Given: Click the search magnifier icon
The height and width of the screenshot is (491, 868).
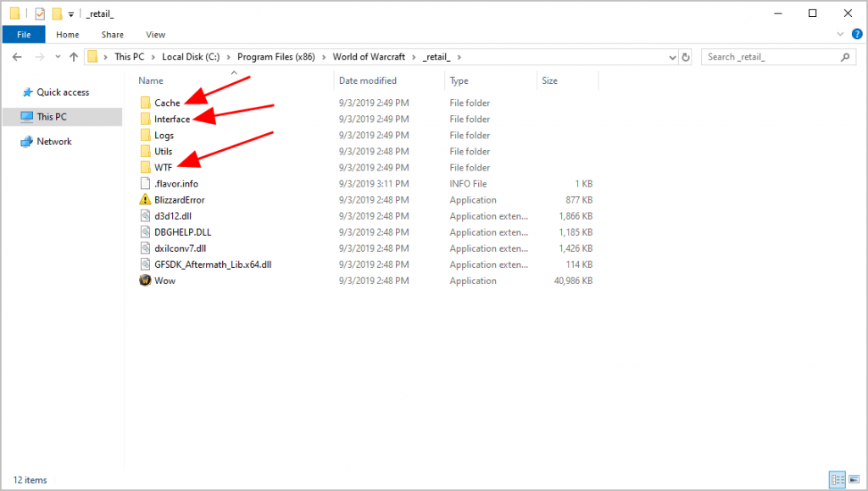Looking at the screenshot, I should click(x=845, y=57).
